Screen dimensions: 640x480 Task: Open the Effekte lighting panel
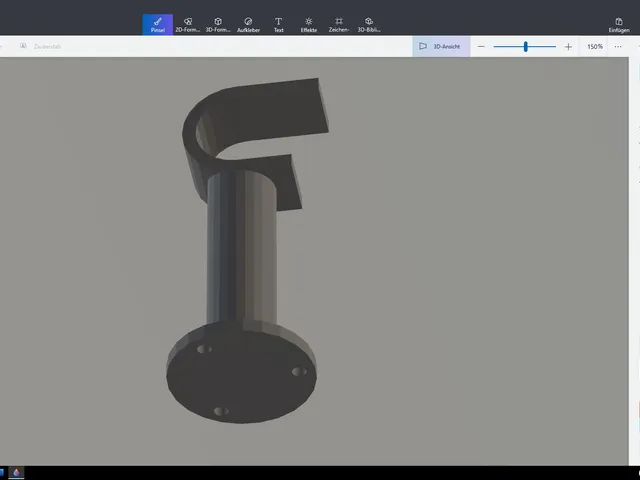pyautogui.click(x=309, y=24)
